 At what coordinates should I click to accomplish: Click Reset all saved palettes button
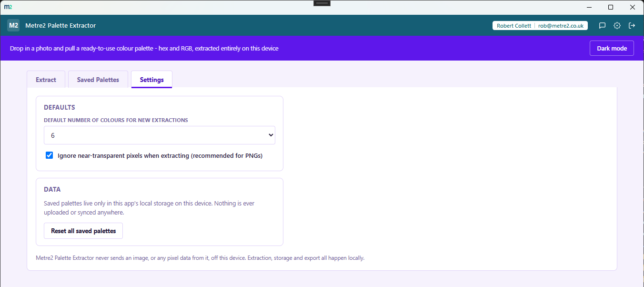click(x=83, y=231)
